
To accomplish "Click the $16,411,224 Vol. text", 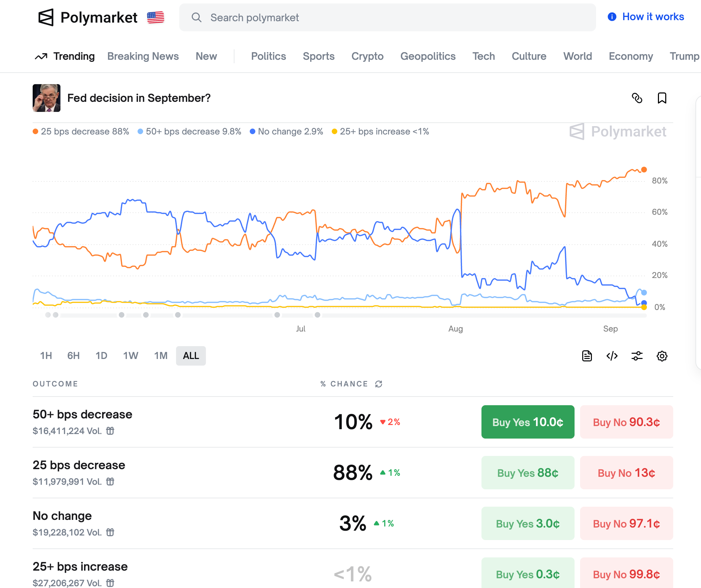I will pyautogui.click(x=67, y=431).
